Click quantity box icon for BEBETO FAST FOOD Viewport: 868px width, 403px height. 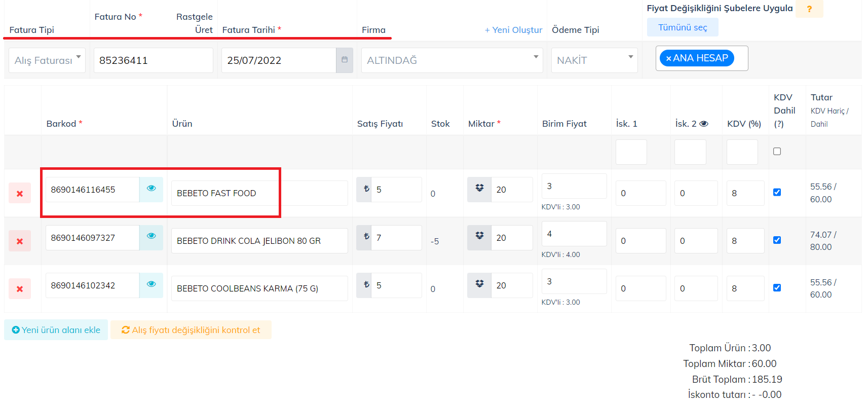tap(479, 189)
